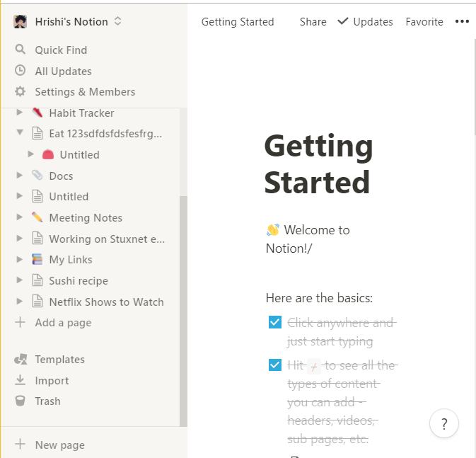This screenshot has width=476, height=458.
Task: Click the Share button
Action: (313, 21)
